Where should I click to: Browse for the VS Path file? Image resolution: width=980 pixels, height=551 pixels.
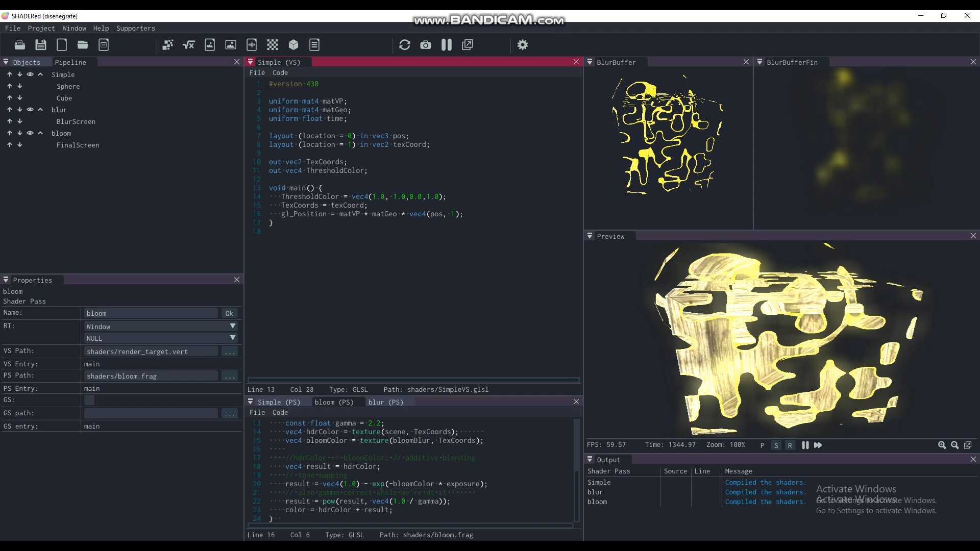coord(230,352)
